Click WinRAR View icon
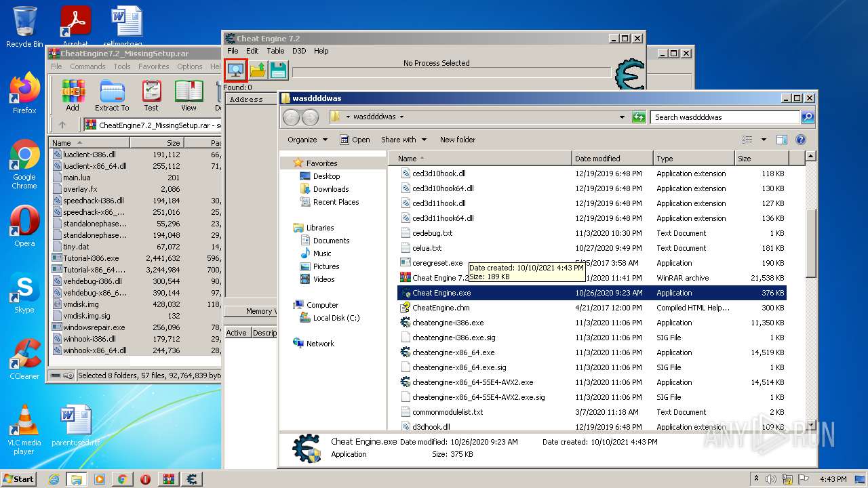 tap(189, 96)
